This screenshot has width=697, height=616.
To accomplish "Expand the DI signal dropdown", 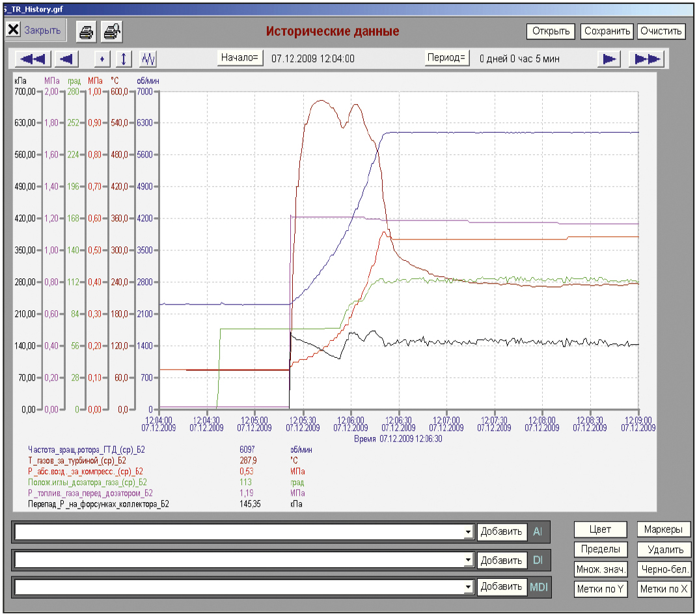I will coord(468,560).
